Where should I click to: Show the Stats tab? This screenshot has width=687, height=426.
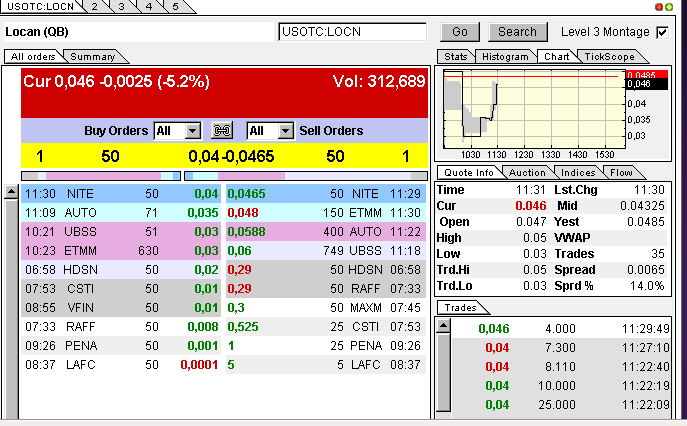tap(455, 57)
